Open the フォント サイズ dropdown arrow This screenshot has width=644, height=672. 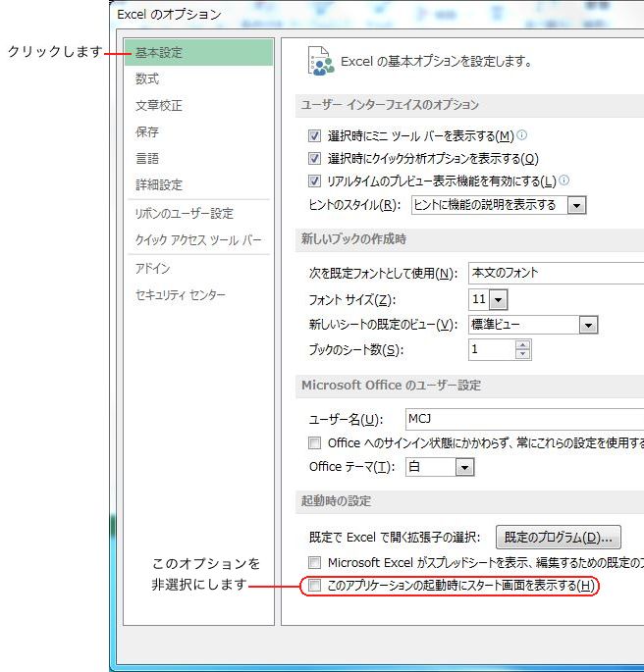coord(499,299)
